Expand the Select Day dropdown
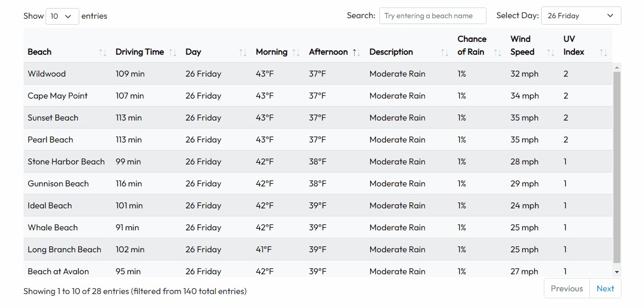644x308 pixels. [x=581, y=16]
